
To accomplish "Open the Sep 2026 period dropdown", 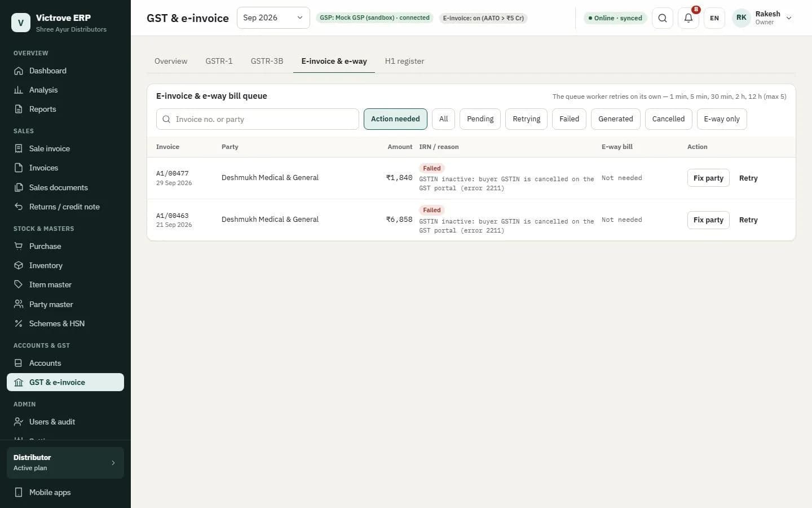I will click(273, 18).
